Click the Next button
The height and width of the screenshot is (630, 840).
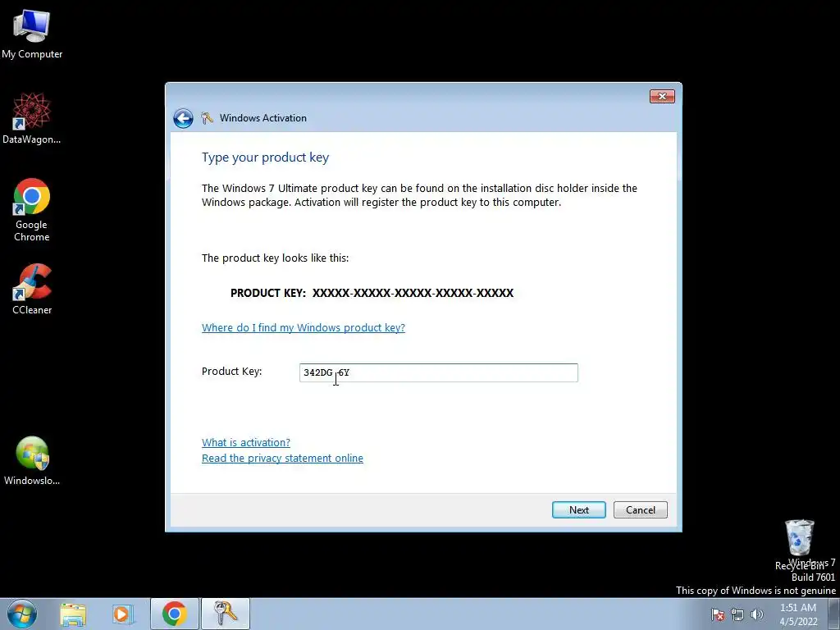(578, 510)
